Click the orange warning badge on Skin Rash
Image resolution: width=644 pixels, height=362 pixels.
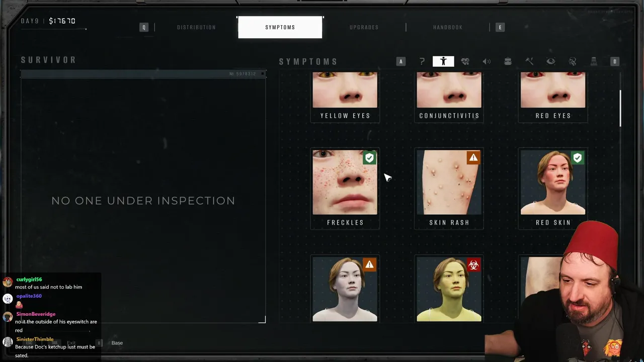point(473,158)
